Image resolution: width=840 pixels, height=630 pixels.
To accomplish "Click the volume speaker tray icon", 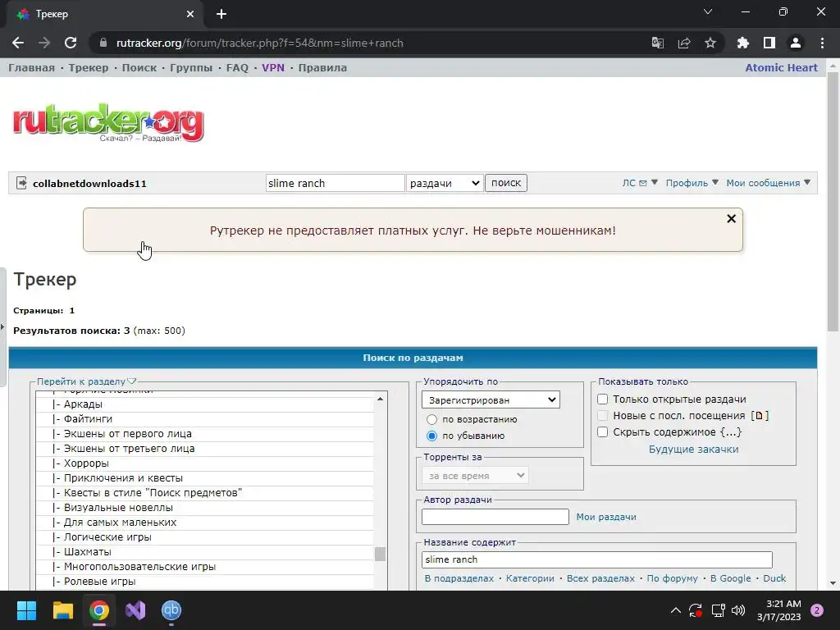I will pos(737,610).
